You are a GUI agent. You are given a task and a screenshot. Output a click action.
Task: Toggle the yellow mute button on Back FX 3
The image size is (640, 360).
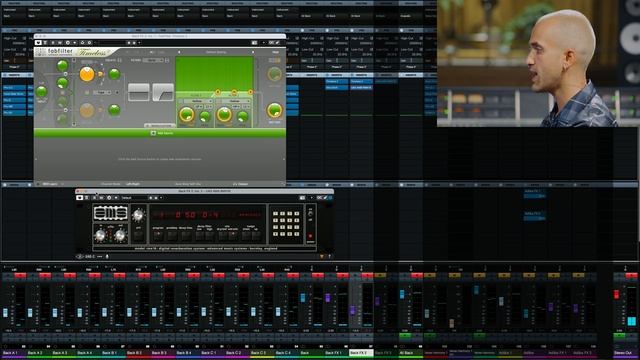(x=380, y=276)
